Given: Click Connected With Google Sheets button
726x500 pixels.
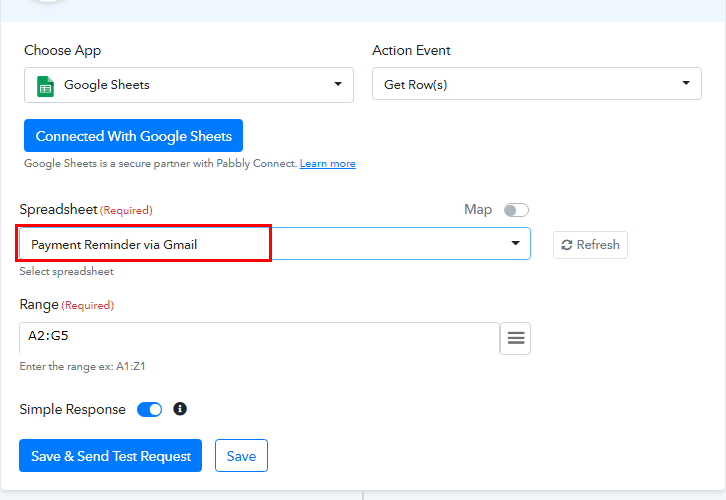Looking at the screenshot, I should point(133,136).
